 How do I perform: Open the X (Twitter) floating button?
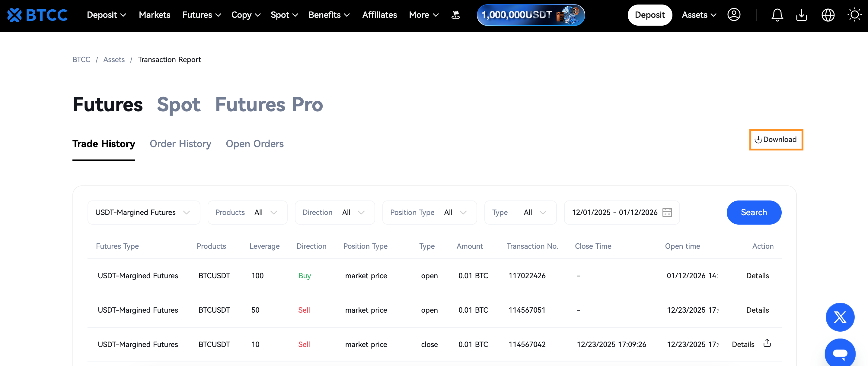coord(840,317)
